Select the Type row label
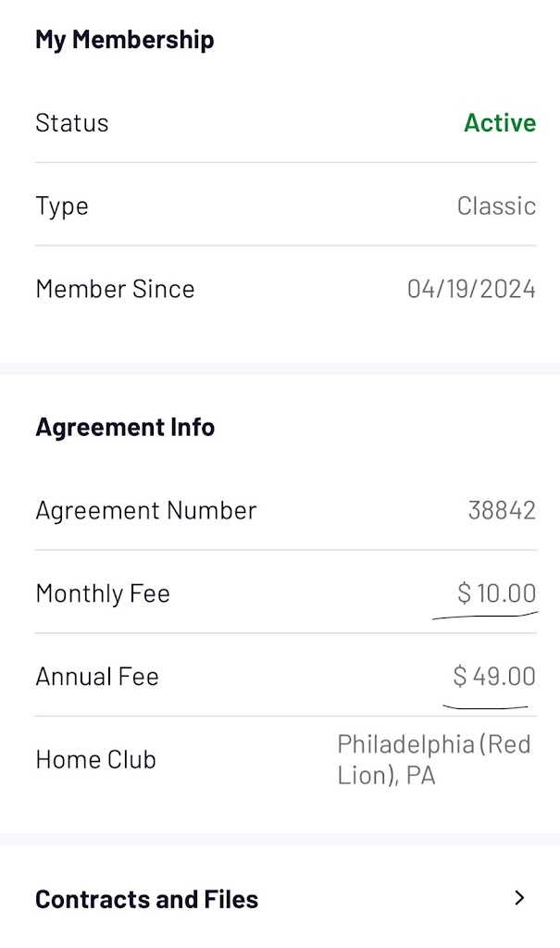The image size is (560, 948). pos(62,206)
